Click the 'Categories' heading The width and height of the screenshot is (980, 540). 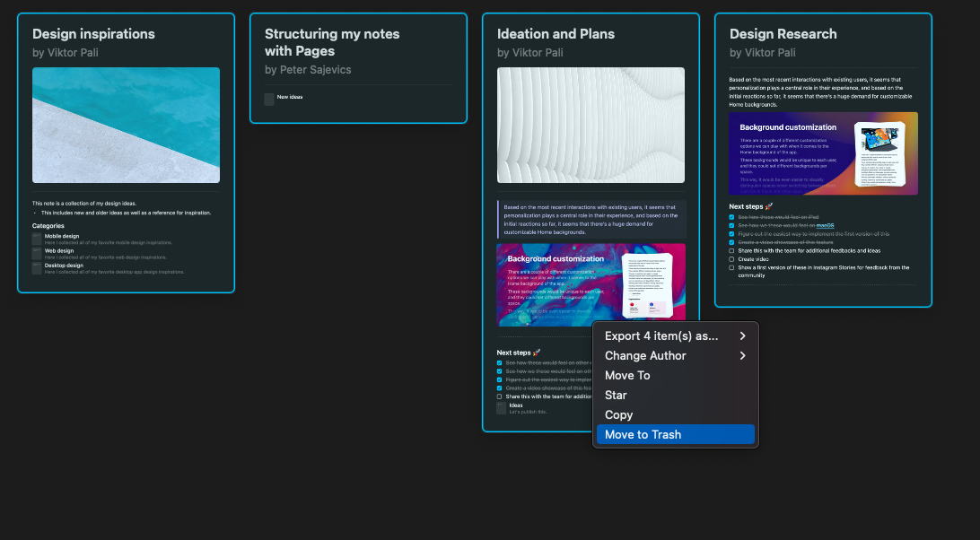pos(48,226)
